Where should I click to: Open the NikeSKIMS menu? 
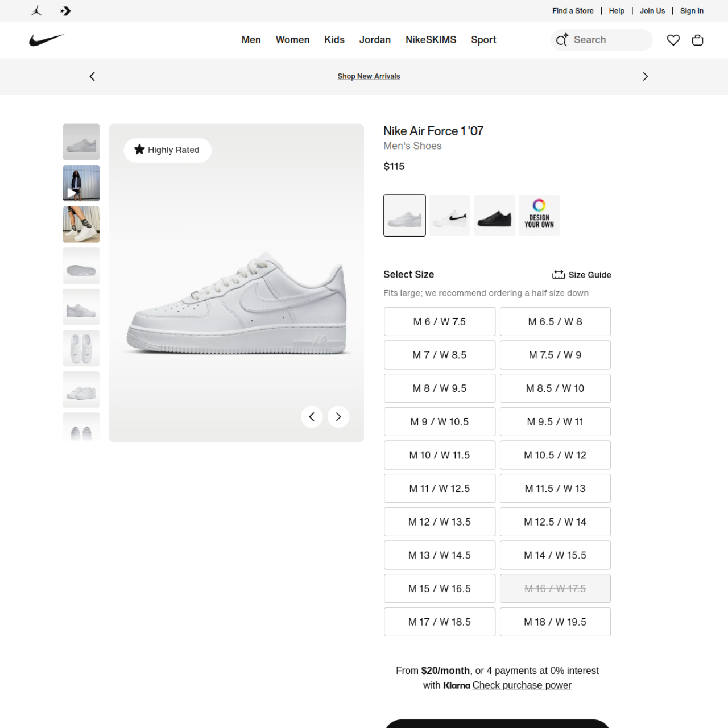pos(431,40)
